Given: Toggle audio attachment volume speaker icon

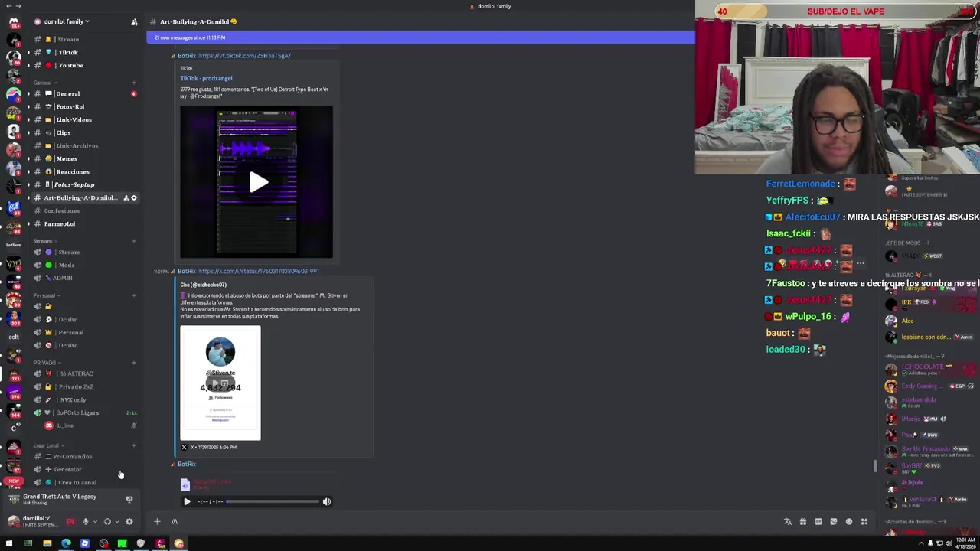Looking at the screenshot, I should pyautogui.click(x=327, y=502).
